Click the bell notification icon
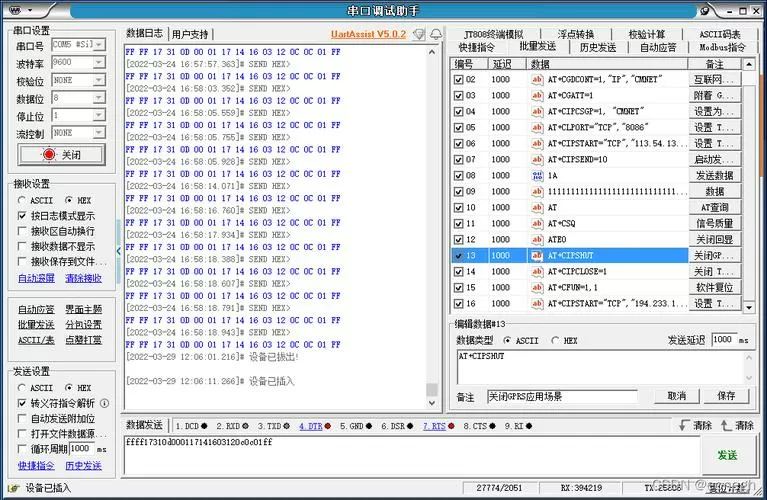This screenshot has height=500, width=767. (436, 34)
